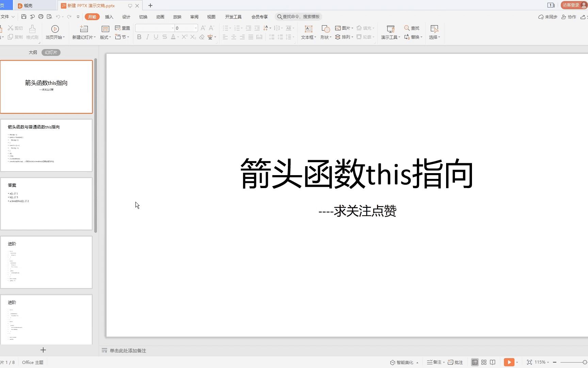Viewport: 588px width, 368px height.
Task: Open the font size dropdown
Action: (x=196, y=28)
